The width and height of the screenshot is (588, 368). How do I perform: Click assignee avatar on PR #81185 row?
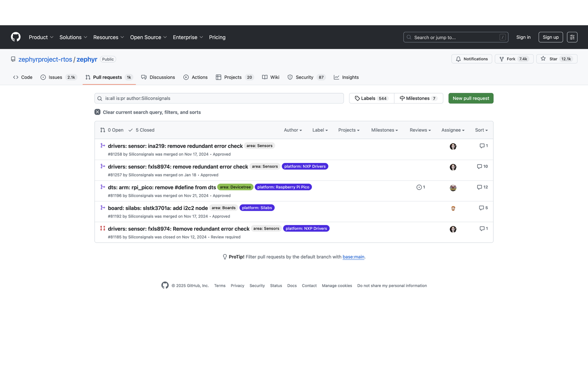(x=453, y=229)
